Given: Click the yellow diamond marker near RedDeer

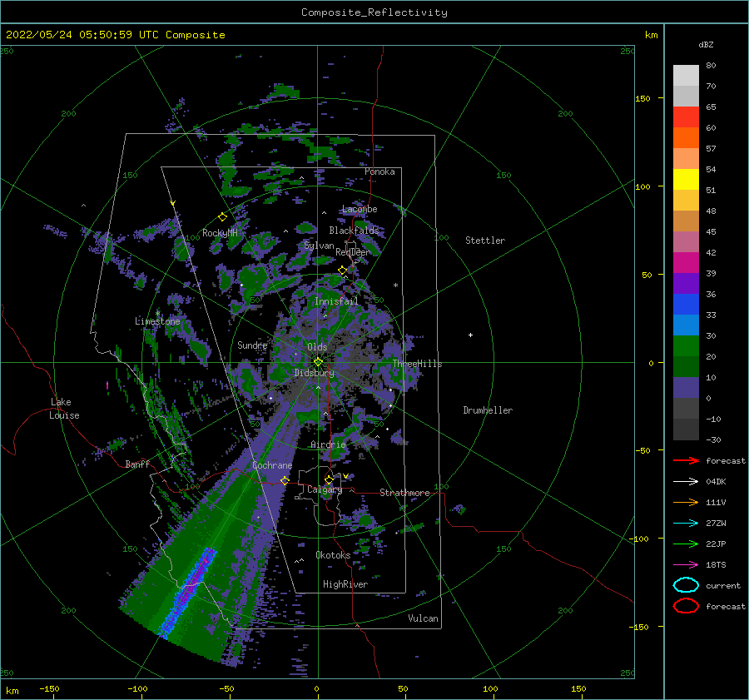Looking at the screenshot, I should [x=342, y=271].
